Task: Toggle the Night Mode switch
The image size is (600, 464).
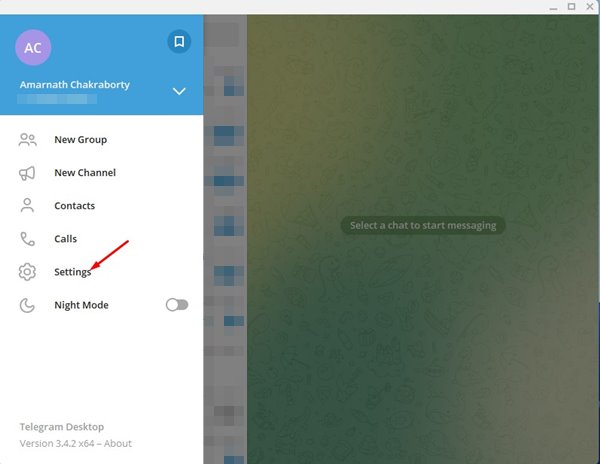Action: [177, 305]
